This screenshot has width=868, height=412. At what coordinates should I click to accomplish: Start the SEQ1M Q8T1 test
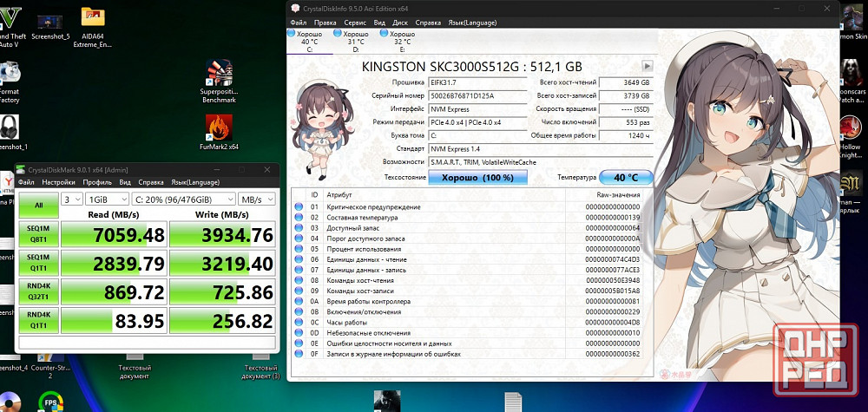tap(38, 234)
